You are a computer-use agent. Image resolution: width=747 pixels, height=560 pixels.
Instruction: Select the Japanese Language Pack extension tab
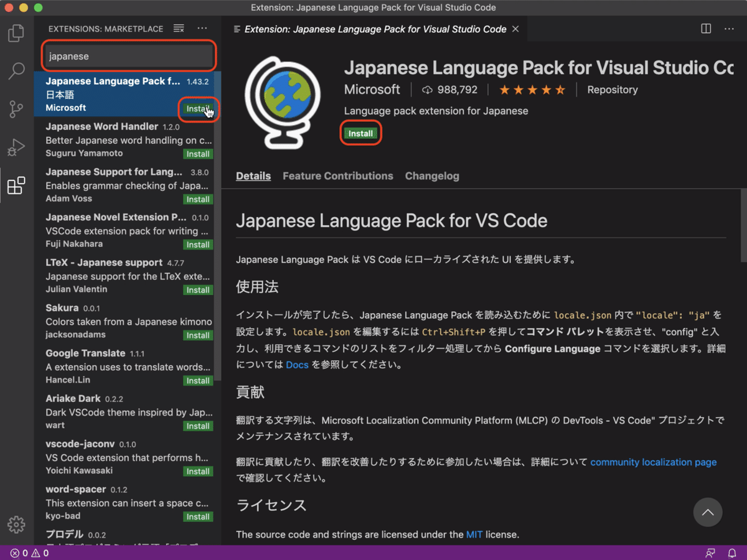375,29
